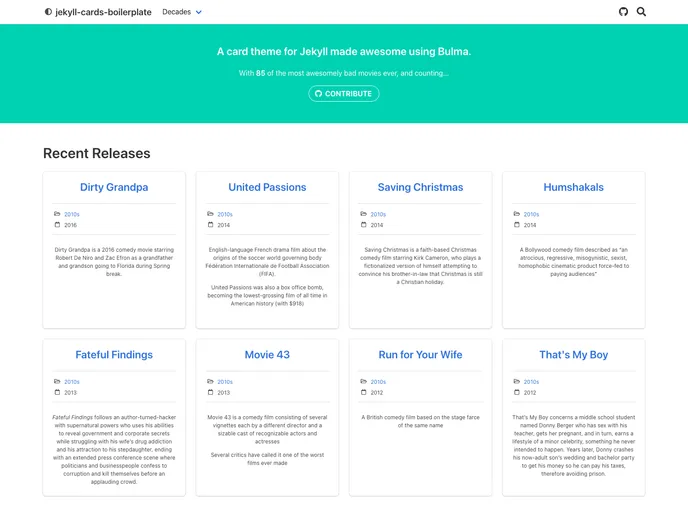The image size is (688, 512).
Task: Click That's My Boy Donny Berger description
Action: click(573, 446)
